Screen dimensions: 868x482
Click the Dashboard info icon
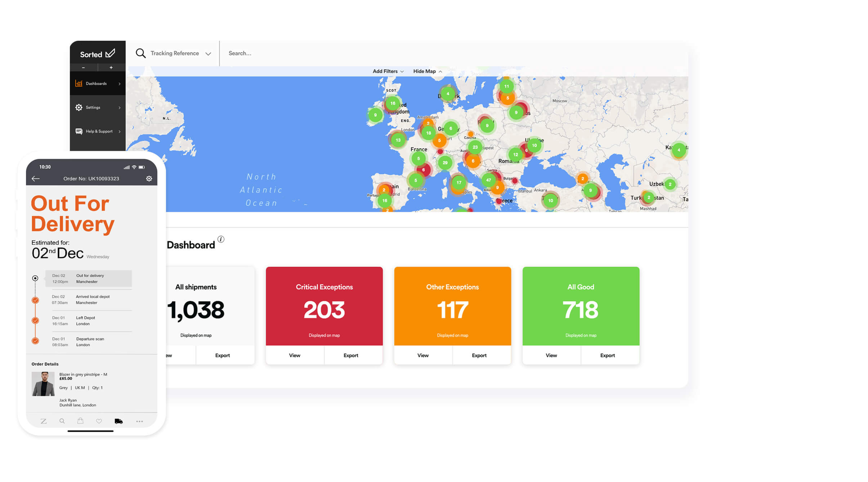[221, 239]
